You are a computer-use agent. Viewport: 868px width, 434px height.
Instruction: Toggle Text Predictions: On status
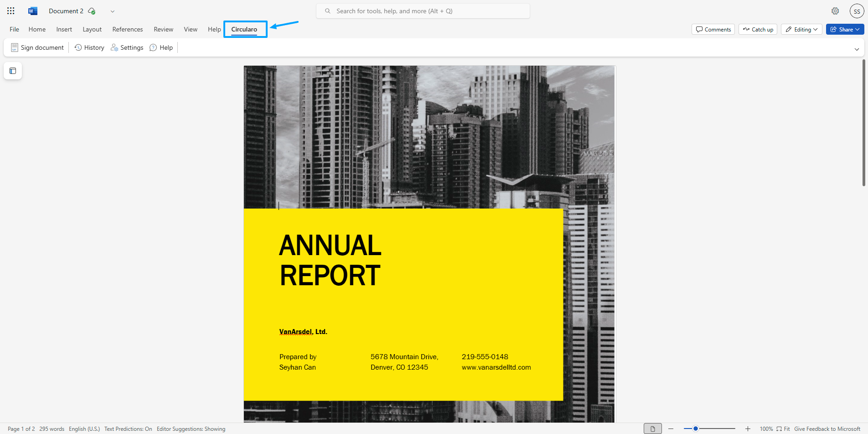[128, 429]
